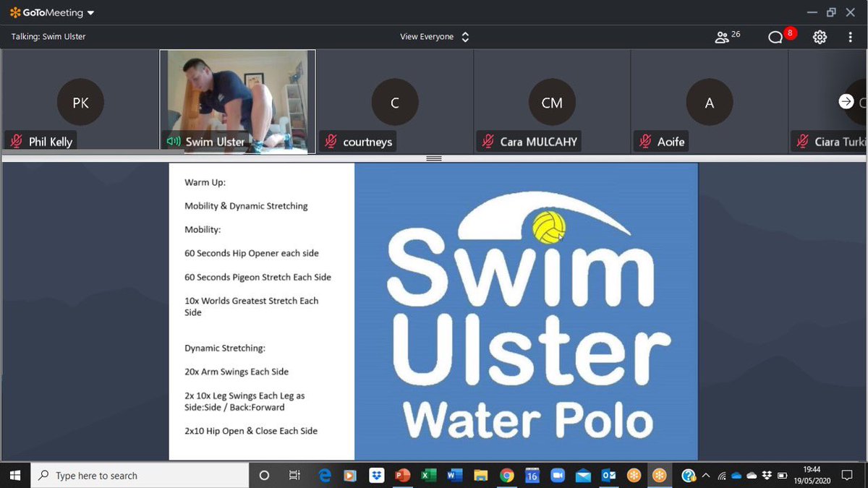Open the Wi-Fi network tray icon
The image size is (868, 488).
click(x=722, y=476)
